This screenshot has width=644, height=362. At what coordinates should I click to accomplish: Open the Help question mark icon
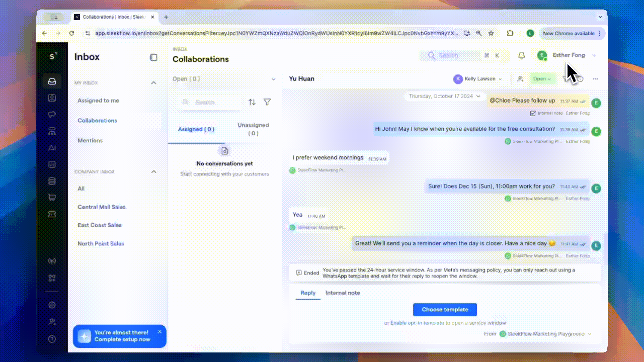coord(52,339)
